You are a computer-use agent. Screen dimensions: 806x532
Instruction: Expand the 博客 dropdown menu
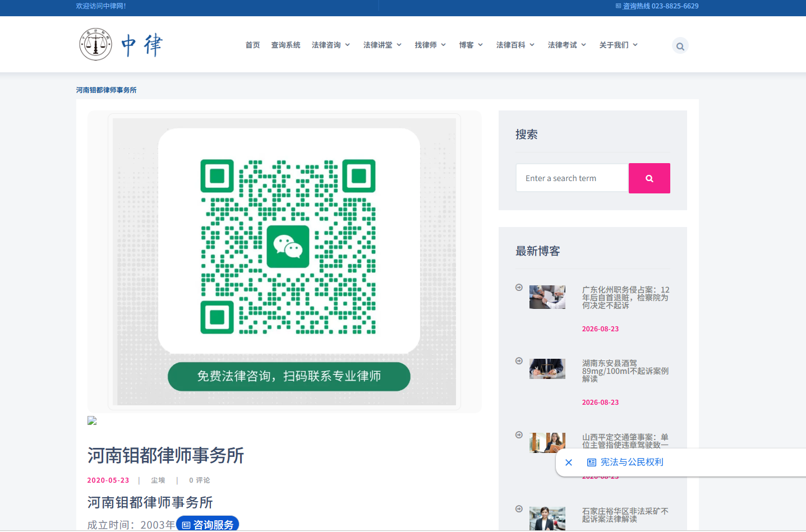point(471,45)
